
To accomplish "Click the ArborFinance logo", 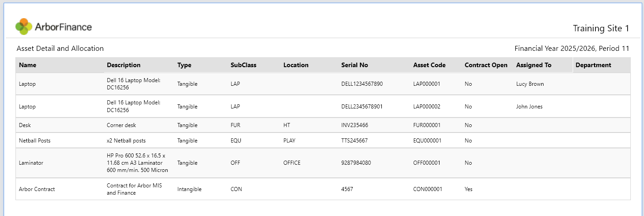I will pos(54,27).
